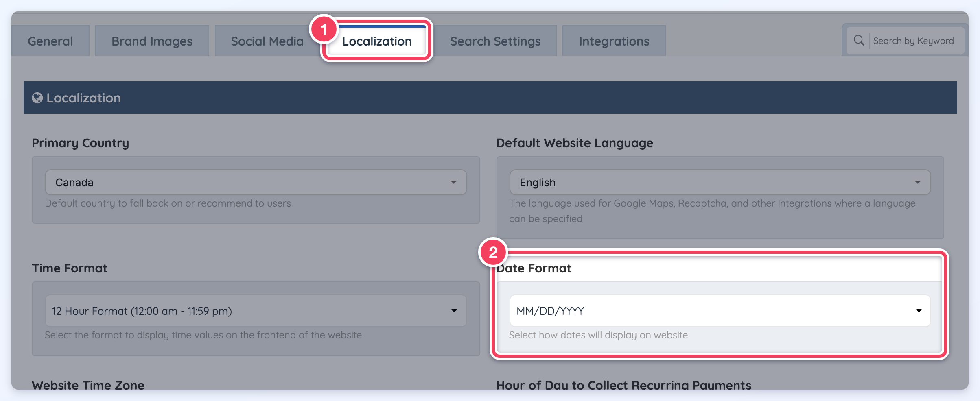
Task: Select the Localization tab
Action: [377, 41]
